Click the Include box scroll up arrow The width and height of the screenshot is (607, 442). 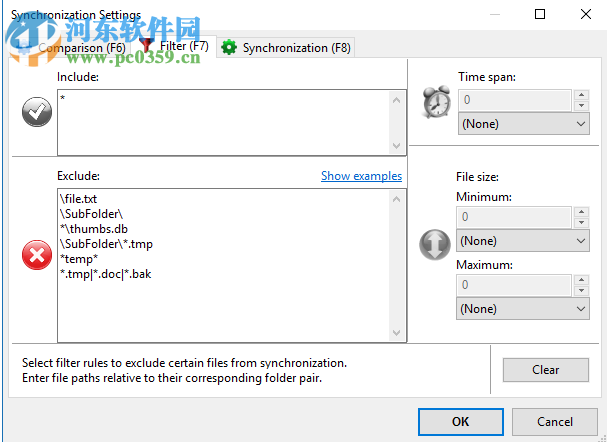pyautogui.click(x=396, y=100)
